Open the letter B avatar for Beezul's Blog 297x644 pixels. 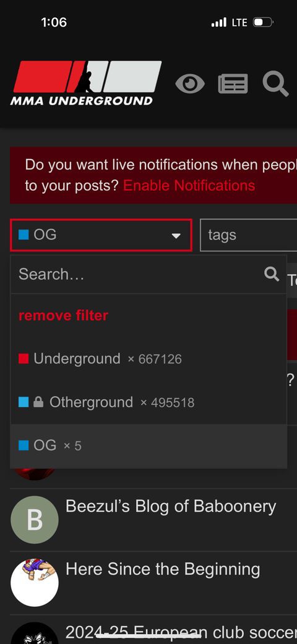tap(35, 520)
